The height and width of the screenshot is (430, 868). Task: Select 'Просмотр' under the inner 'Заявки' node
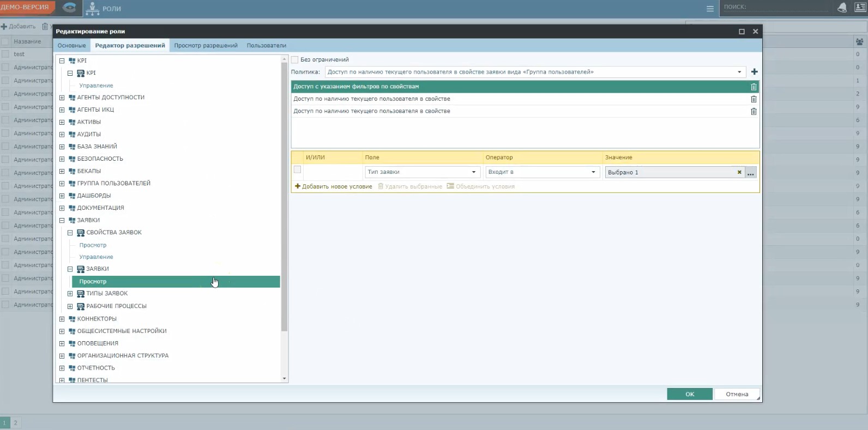[x=176, y=282]
